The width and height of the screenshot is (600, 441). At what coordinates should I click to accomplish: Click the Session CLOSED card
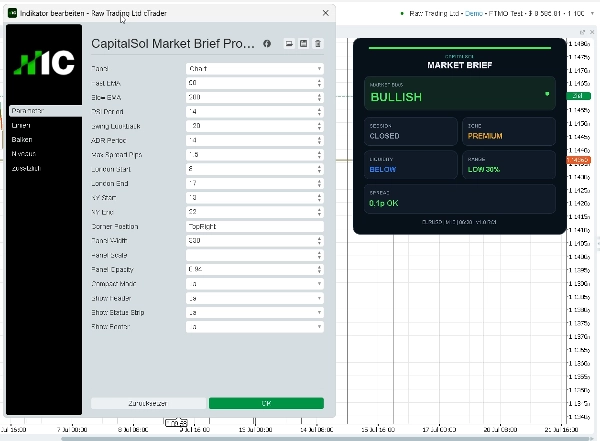coord(411,131)
